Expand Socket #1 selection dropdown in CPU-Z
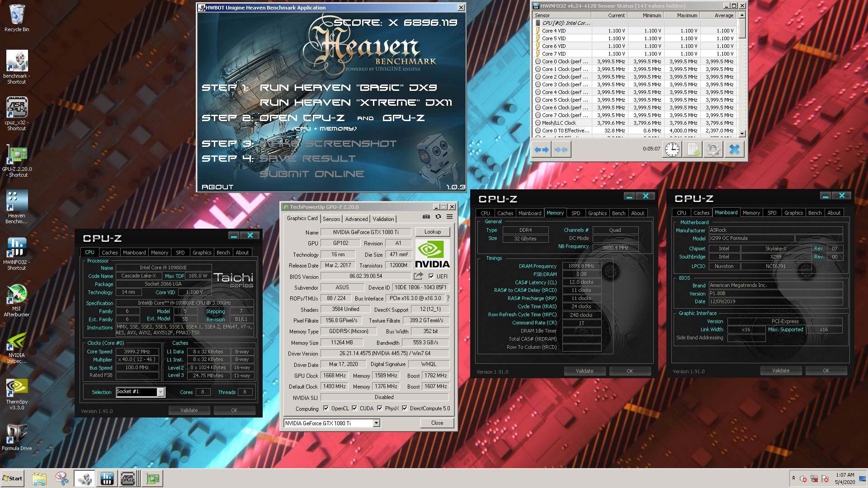Image resolution: width=868 pixels, height=488 pixels. [160, 392]
